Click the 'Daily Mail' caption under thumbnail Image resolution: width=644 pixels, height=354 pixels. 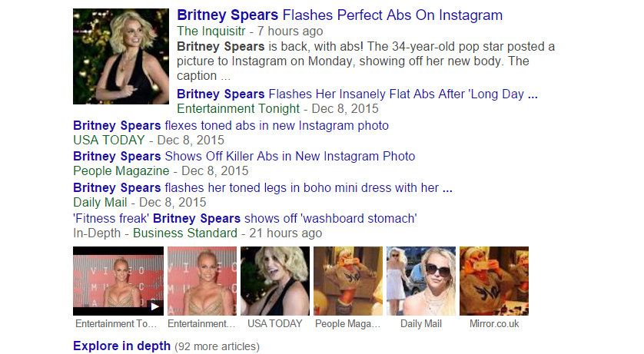(x=421, y=324)
